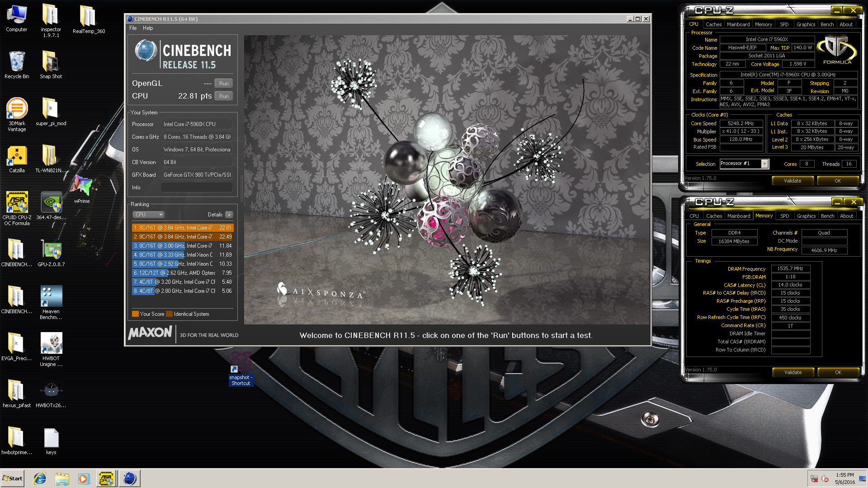Click Validate in upper CPU-Z window
This screenshot has width=868, height=488.
(x=793, y=181)
